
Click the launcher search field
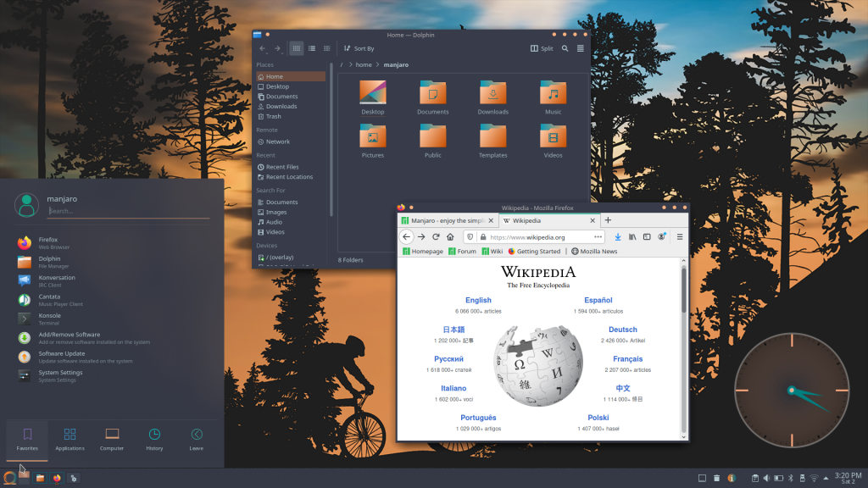click(x=127, y=211)
